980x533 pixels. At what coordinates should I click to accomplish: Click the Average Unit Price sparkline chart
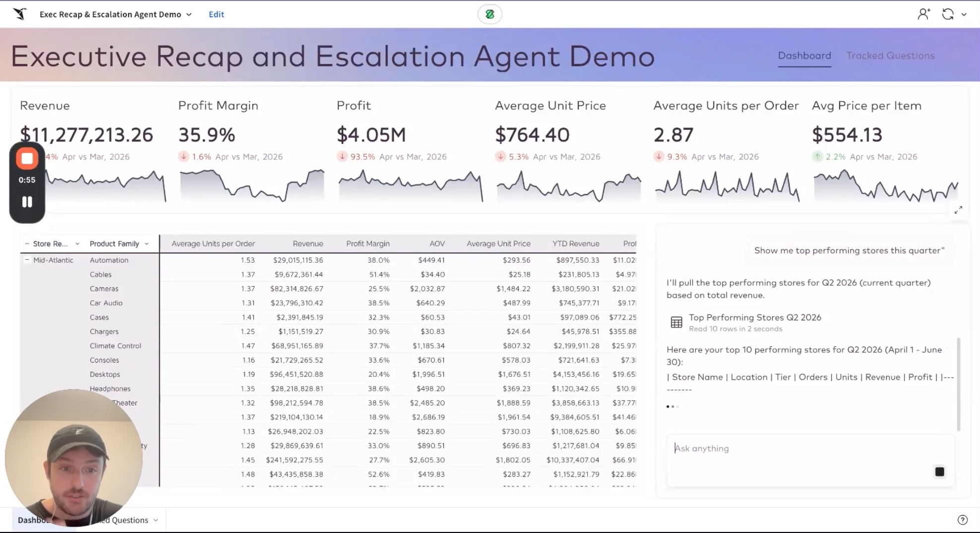tap(569, 186)
